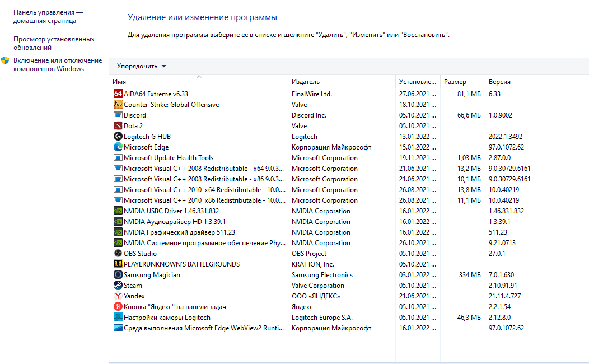Click the Кнопка "Яндекс" на панели задач icon
Screen dimensions: 589x364
pos(118,306)
